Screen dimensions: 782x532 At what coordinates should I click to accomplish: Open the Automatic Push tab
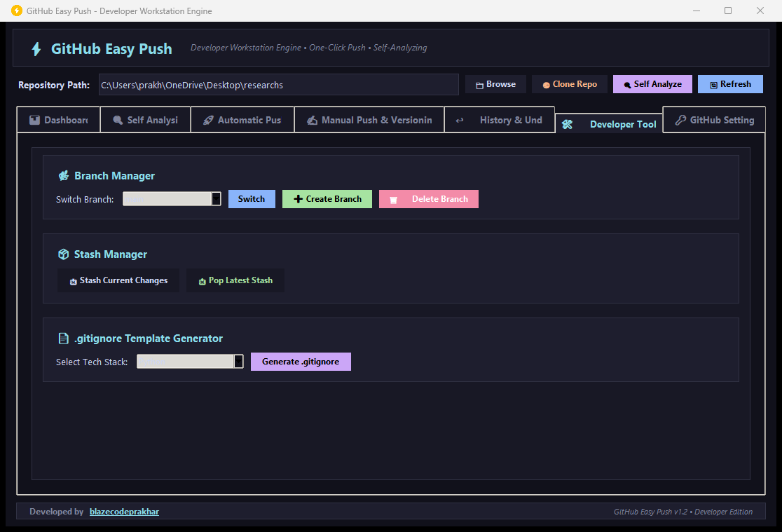pos(242,120)
